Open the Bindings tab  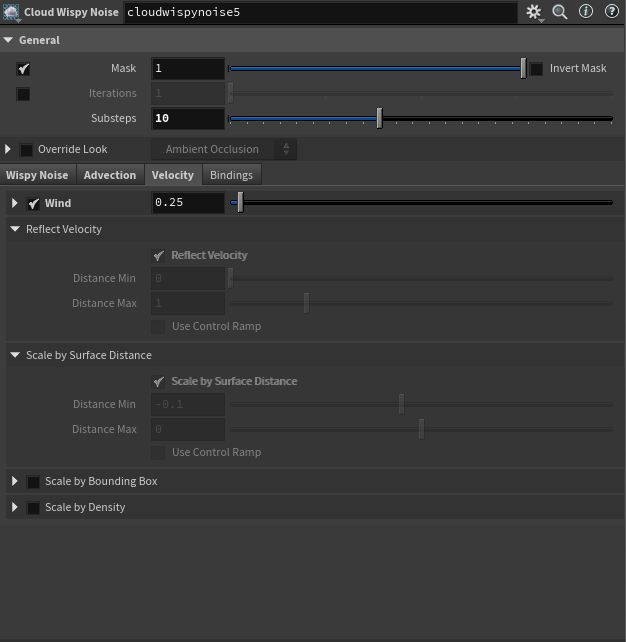231,175
